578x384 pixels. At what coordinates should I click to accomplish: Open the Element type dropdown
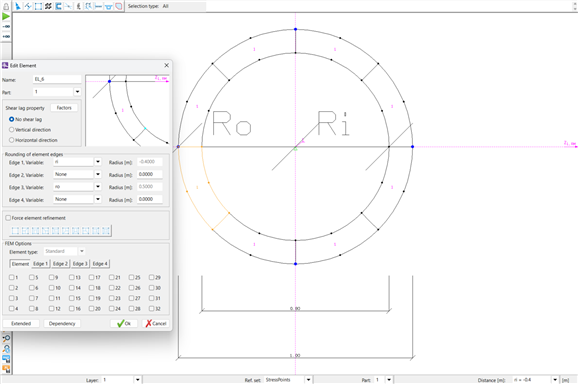(x=82, y=251)
